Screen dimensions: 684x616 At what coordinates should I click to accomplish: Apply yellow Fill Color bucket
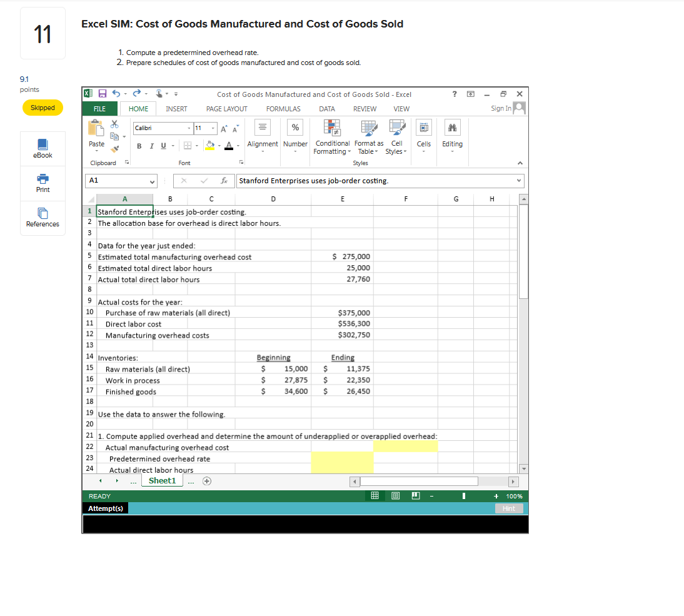click(210, 146)
